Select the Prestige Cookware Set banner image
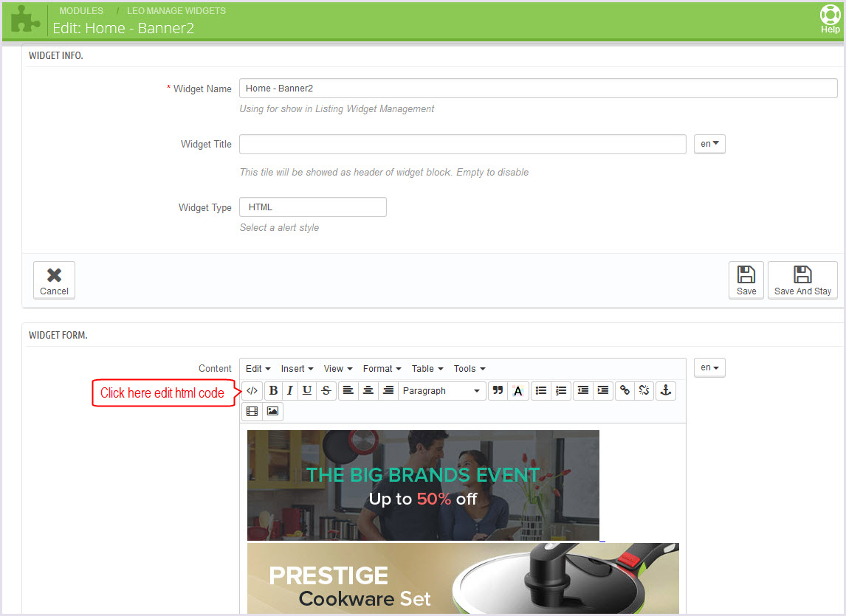This screenshot has width=846, height=616. click(463, 578)
